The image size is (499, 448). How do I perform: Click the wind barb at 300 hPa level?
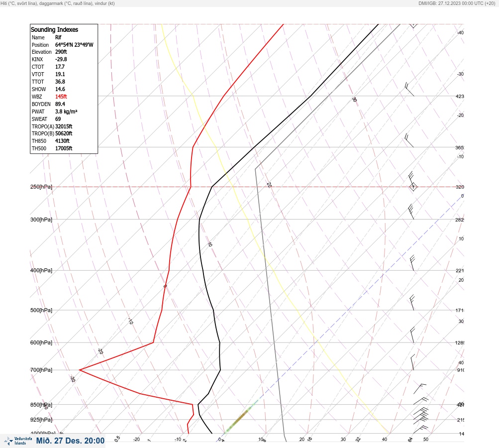411,212
